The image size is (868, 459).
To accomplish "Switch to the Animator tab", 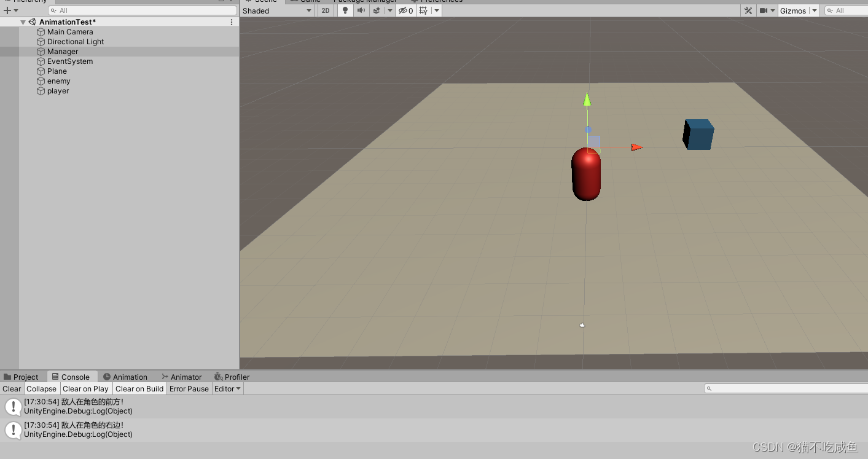I will (x=181, y=377).
